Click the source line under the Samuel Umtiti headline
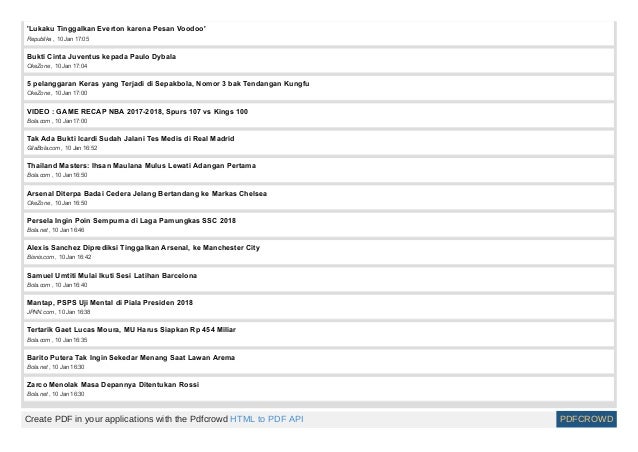638x452 pixels. tap(57, 285)
